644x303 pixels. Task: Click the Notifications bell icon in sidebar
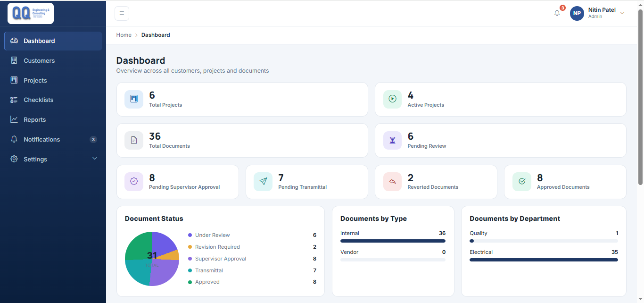pyautogui.click(x=14, y=139)
